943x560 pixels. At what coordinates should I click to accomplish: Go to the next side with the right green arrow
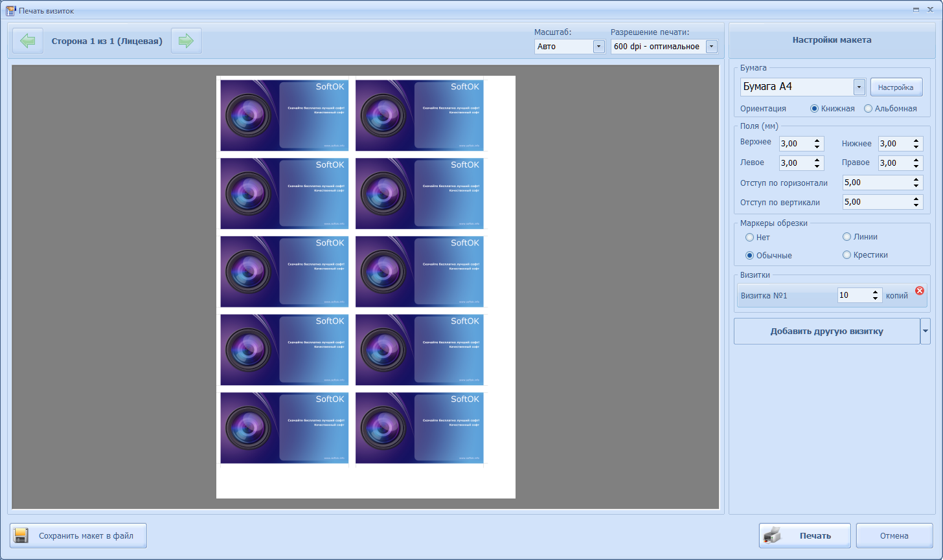point(187,41)
